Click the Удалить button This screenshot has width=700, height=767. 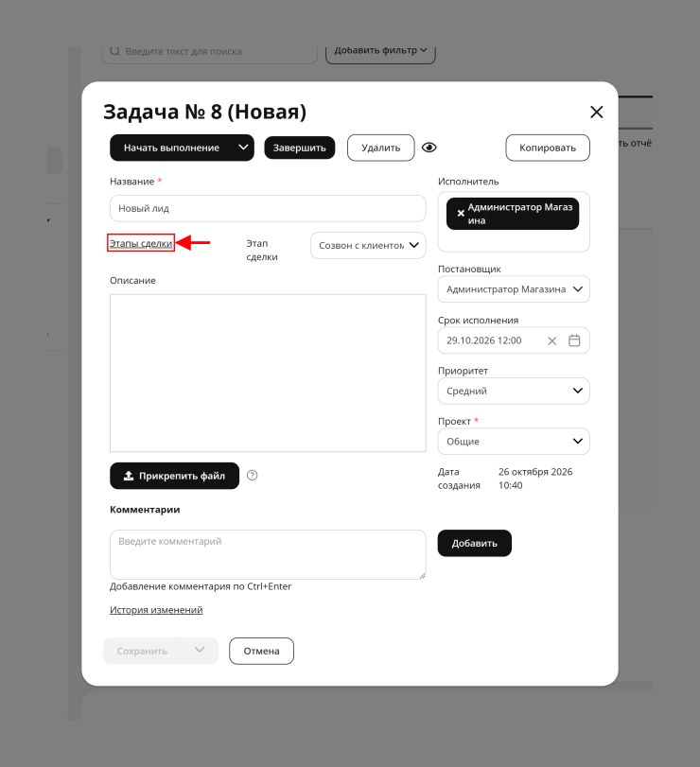[380, 148]
